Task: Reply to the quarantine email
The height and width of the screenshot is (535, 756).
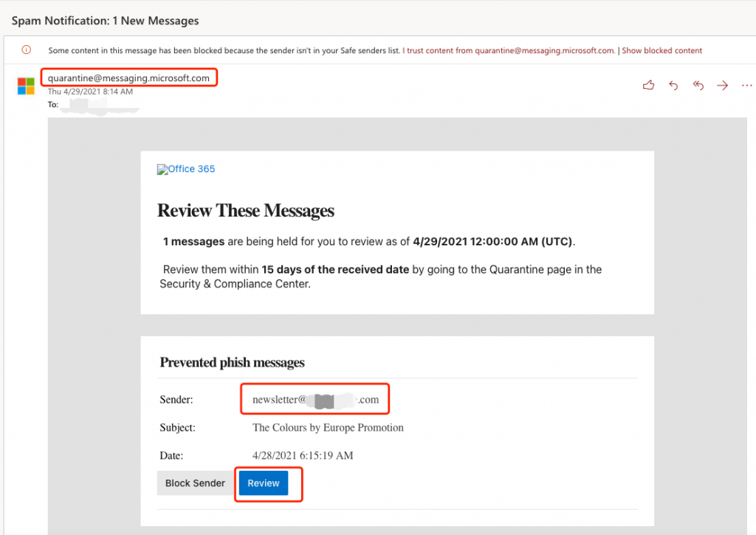Action: pos(673,86)
